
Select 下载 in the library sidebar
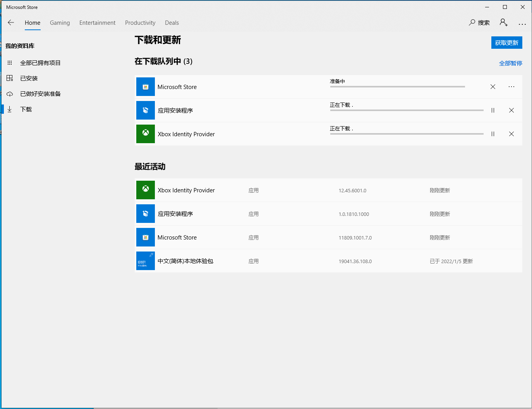26,109
